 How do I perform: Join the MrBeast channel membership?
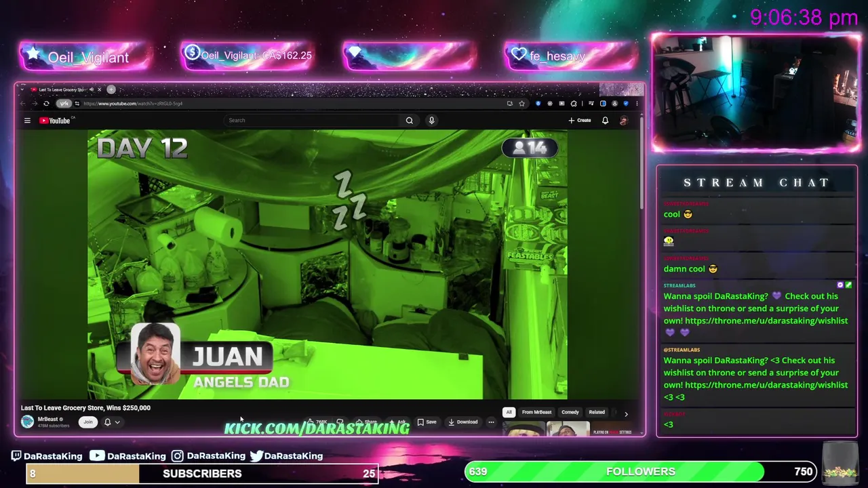[x=87, y=422]
